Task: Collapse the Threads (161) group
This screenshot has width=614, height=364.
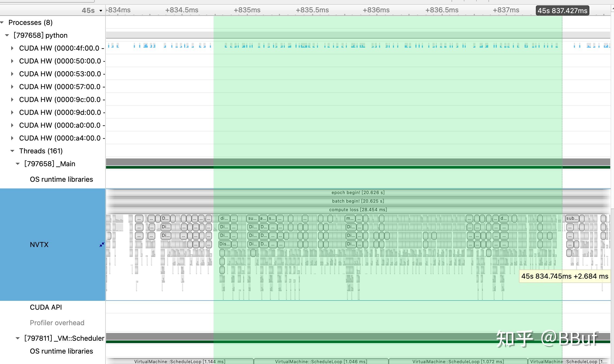Action: (12, 151)
